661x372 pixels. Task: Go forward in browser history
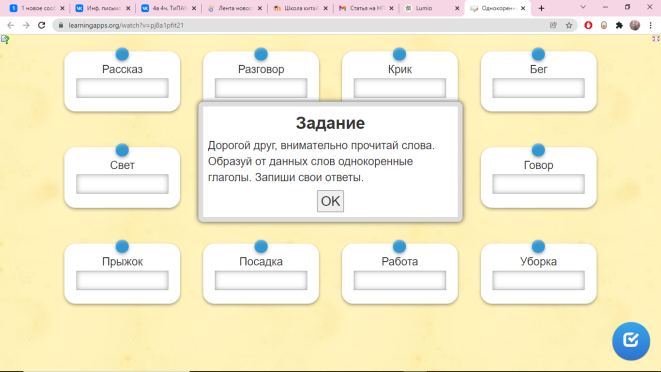[26, 25]
